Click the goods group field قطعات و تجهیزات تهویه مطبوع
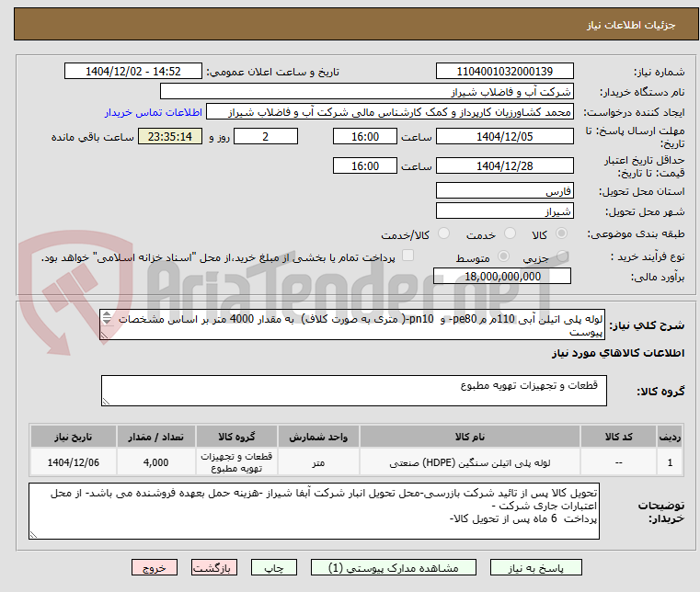 353,391
